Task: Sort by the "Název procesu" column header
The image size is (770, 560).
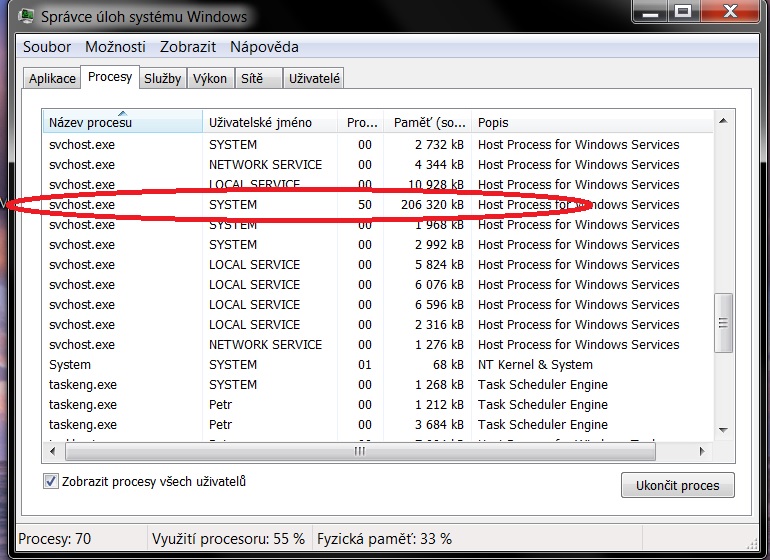Action: point(122,123)
